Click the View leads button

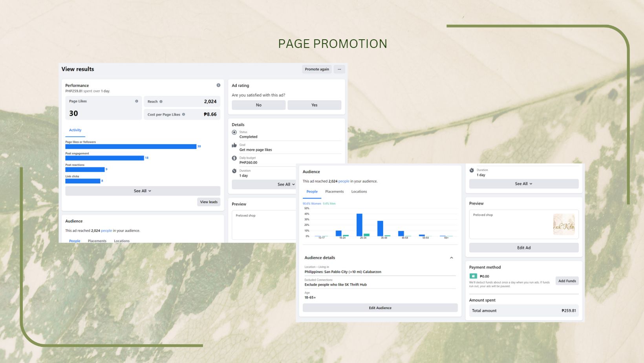209,202
